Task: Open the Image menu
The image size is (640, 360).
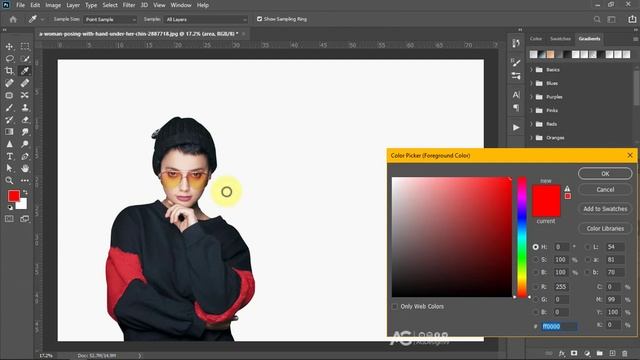Action: tap(53, 5)
